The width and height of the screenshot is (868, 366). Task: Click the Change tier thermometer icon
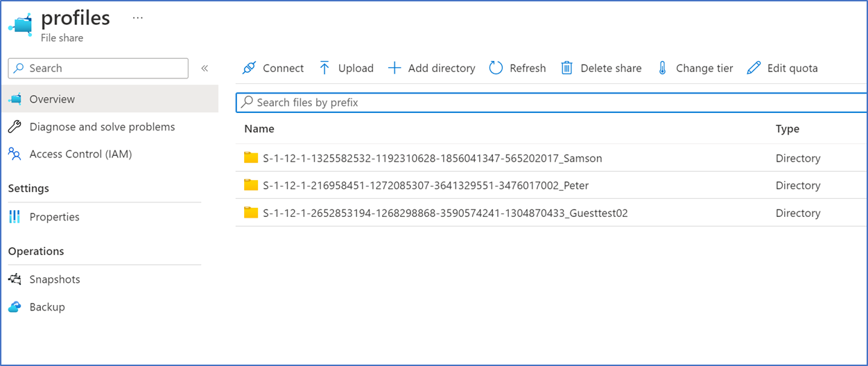pos(662,68)
